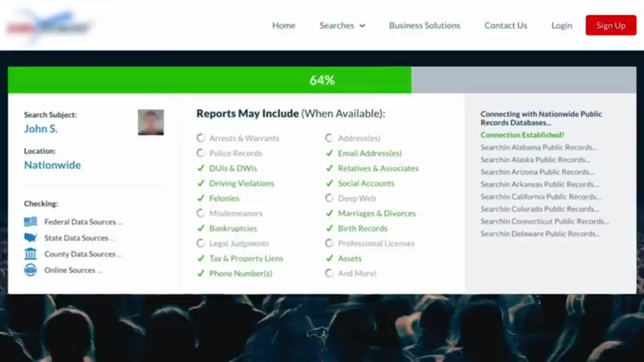
Task: Click the Searchin Delaware Public Records line
Action: [x=540, y=234]
